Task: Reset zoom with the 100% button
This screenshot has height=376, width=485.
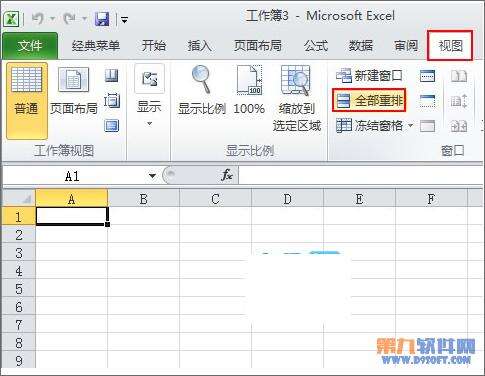Action: pyautogui.click(x=249, y=91)
